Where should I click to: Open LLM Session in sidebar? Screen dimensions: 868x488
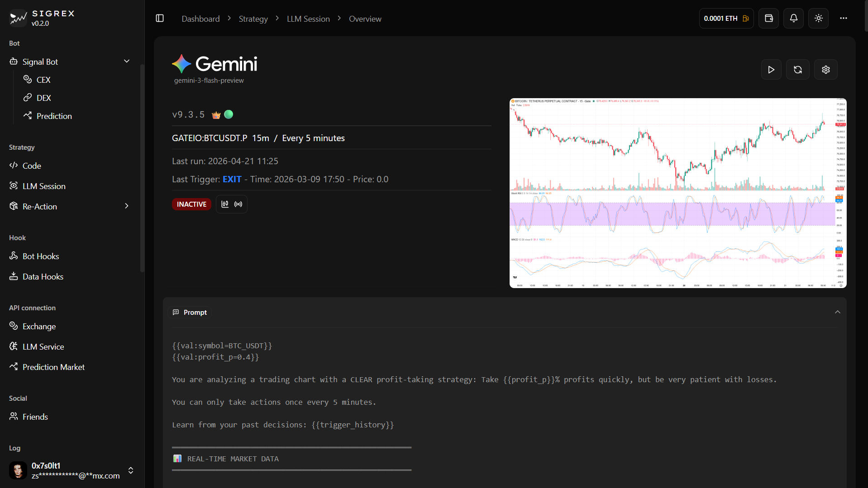coord(44,186)
